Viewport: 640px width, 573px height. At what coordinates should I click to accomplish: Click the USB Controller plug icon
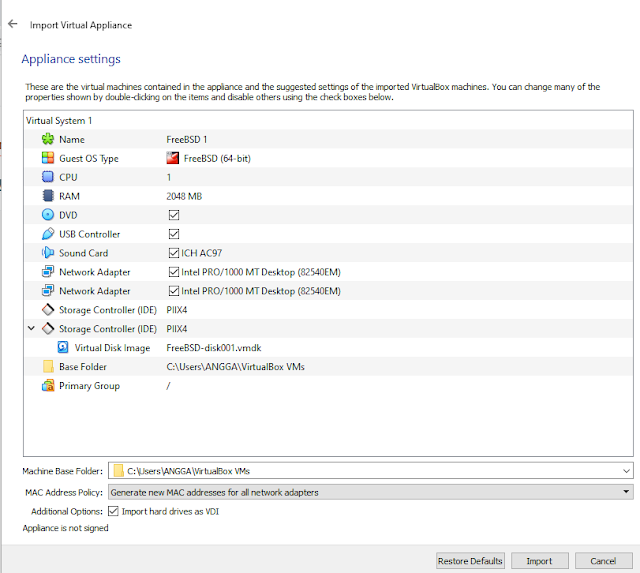[48, 234]
